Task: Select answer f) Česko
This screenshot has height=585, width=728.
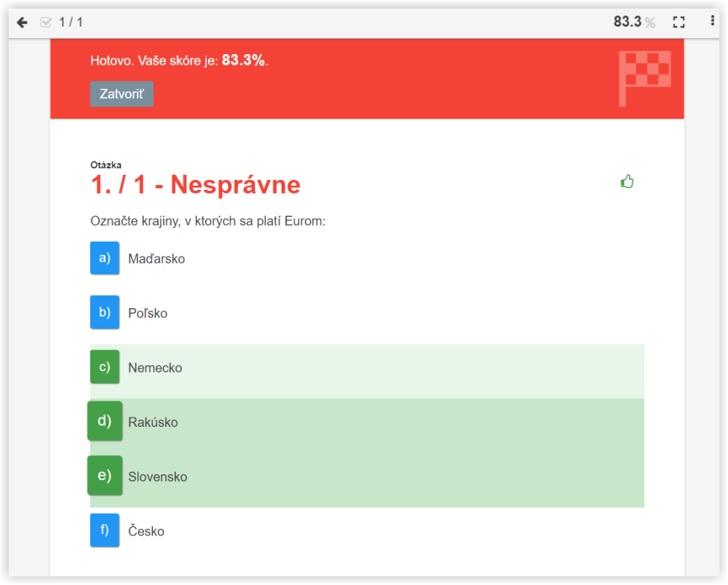Action: pos(104,530)
